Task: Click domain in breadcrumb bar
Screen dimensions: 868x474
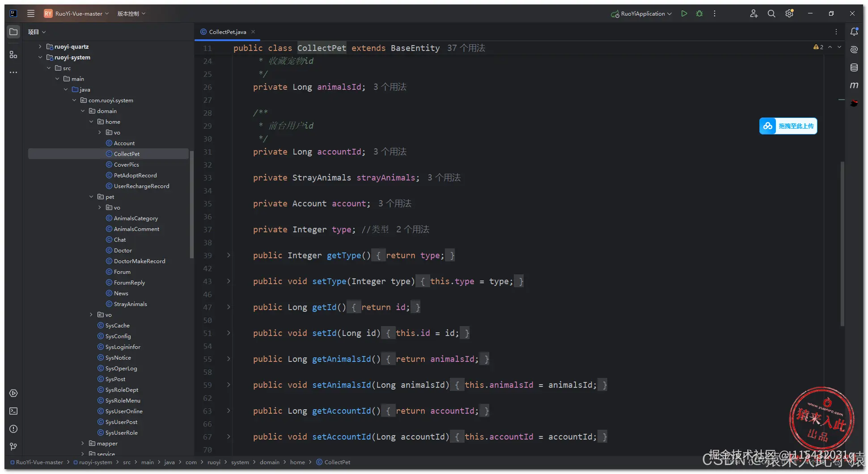Action: (x=270, y=462)
